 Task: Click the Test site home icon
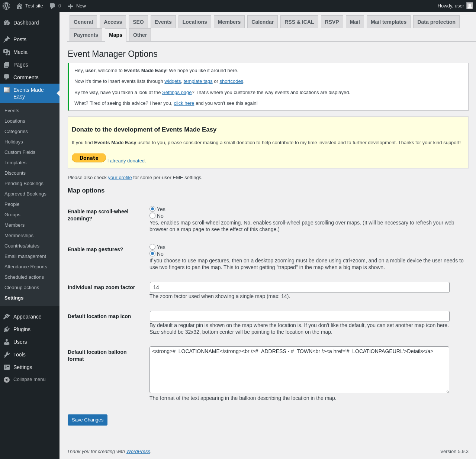(19, 6)
